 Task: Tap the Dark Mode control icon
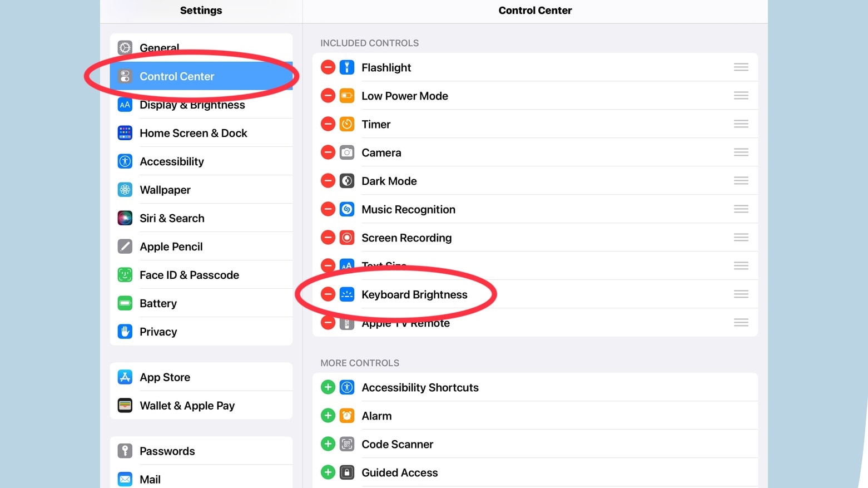point(347,181)
